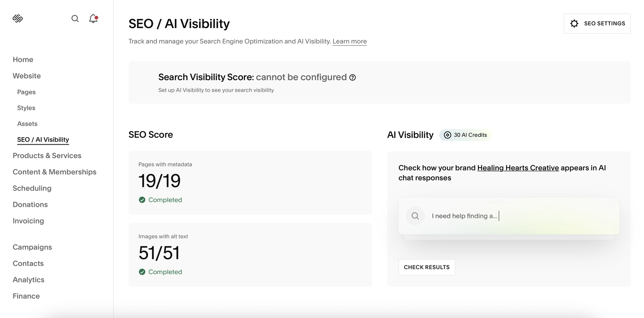
Task: Open the Pages submenu item
Action: tap(26, 92)
